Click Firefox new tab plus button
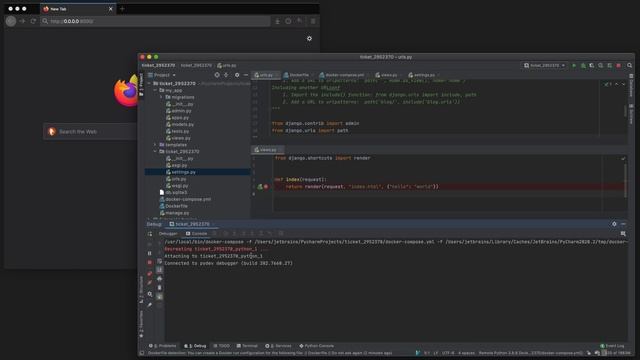This screenshot has width=640, height=360. [122, 9]
